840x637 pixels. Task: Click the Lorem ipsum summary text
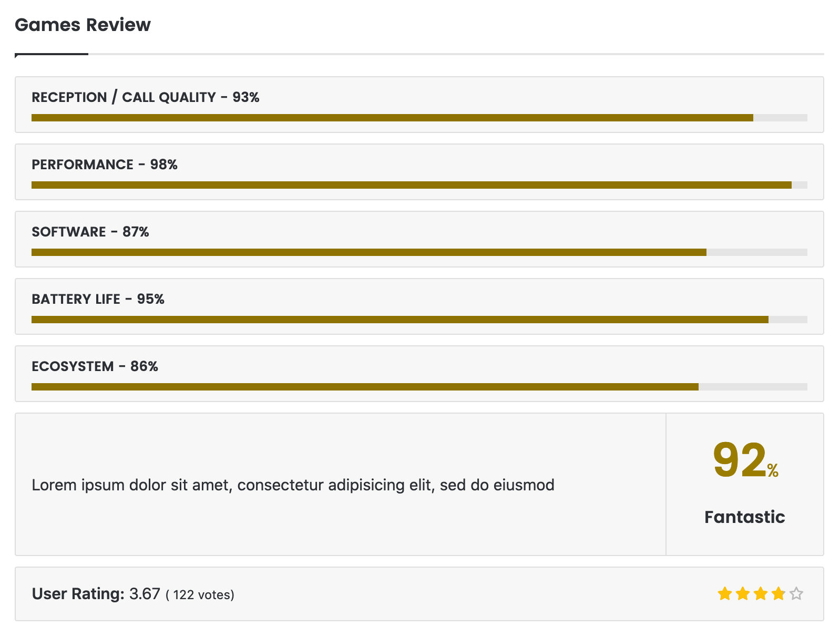[x=293, y=485]
